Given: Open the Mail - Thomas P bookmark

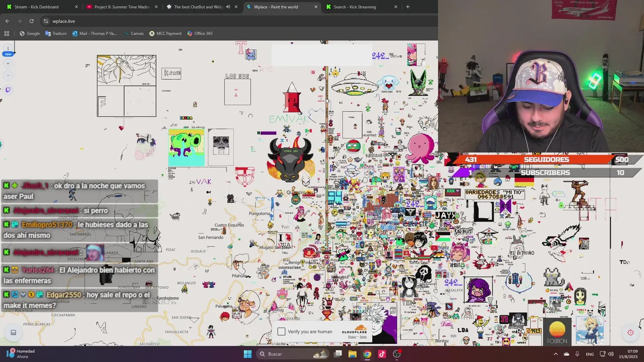Looking at the screenshot, I should 95,33.
